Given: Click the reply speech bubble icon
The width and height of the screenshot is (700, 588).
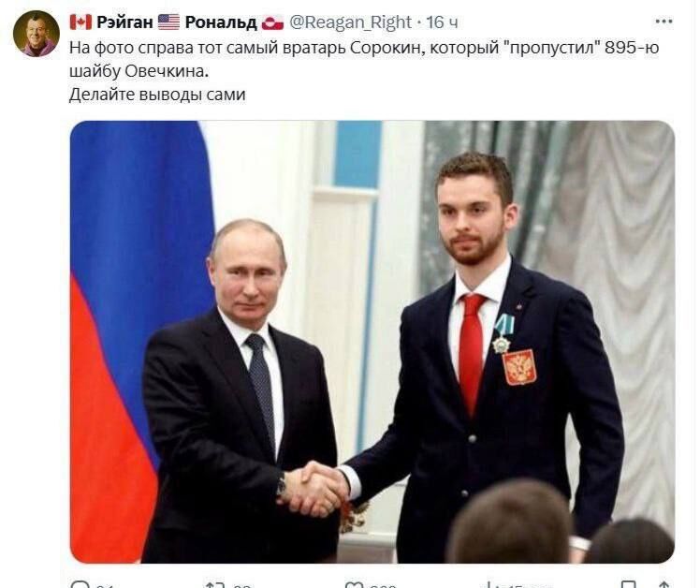Looking at the screenshot, I should click(x=80, y=584).
